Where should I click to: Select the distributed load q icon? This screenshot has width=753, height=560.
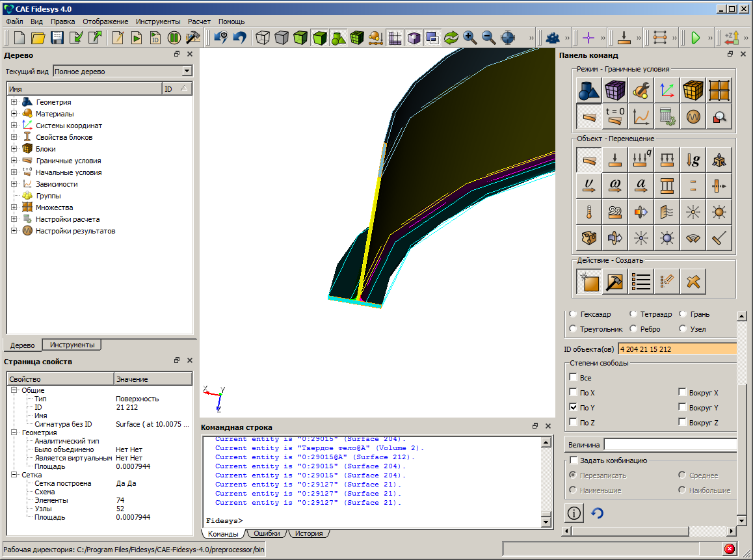[x=641, y=159]
